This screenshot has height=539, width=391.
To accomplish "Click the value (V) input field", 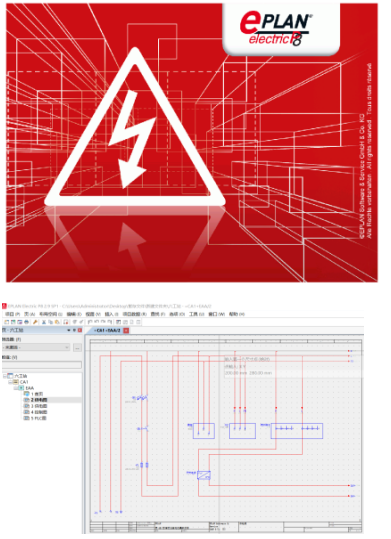I will coord(42,364).
